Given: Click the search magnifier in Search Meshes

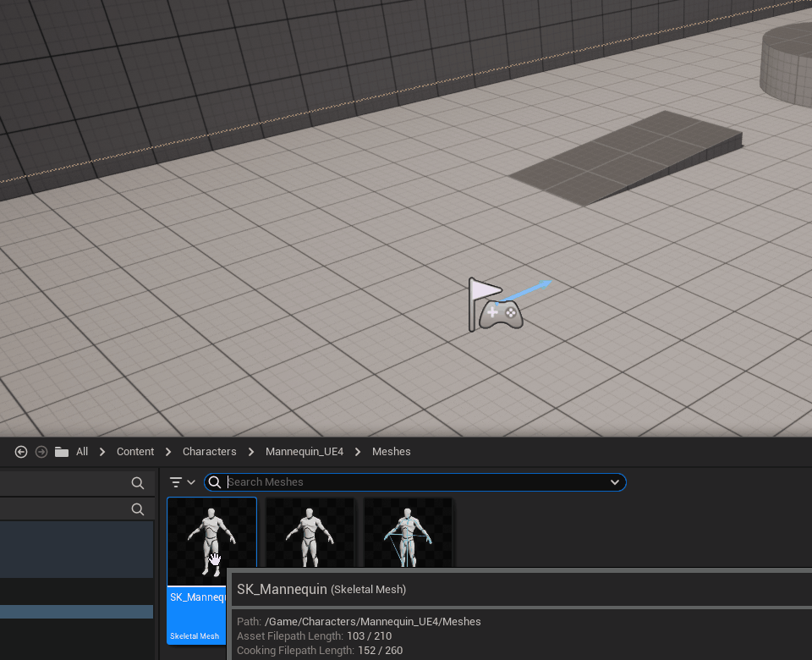Looking at the screenshot, I should click(214, 482).
